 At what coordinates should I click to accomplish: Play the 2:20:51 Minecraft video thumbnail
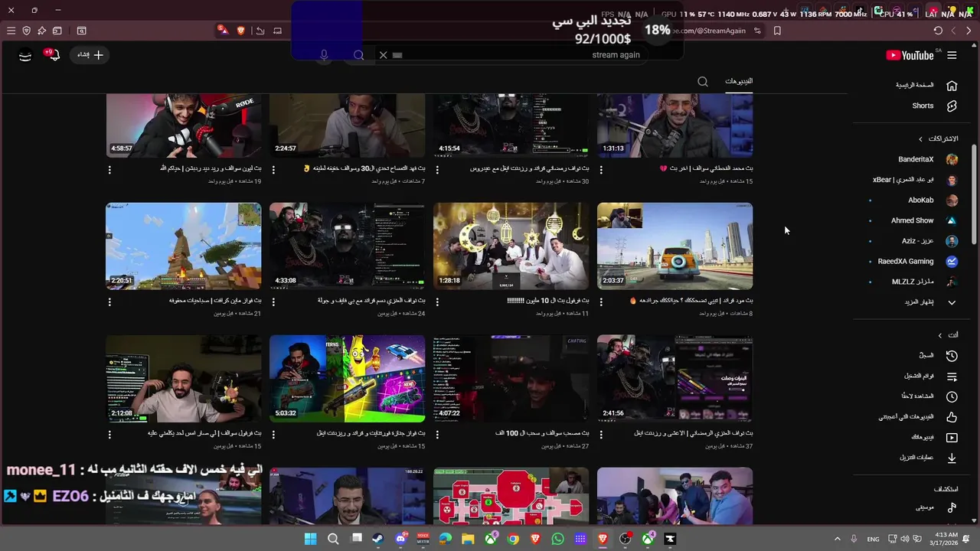point(184,246)
